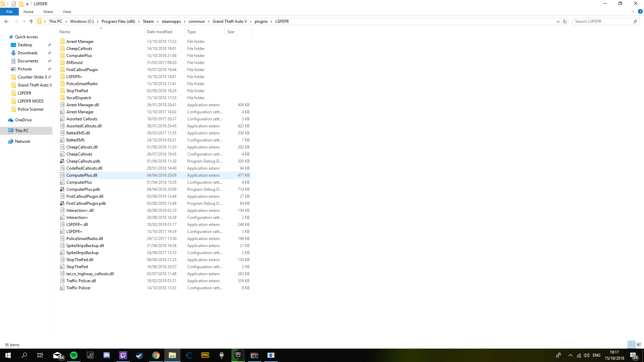The width and height of the screenshot is (644, 362).
Task: Open the File menu tab
Action: coord(9,12)
